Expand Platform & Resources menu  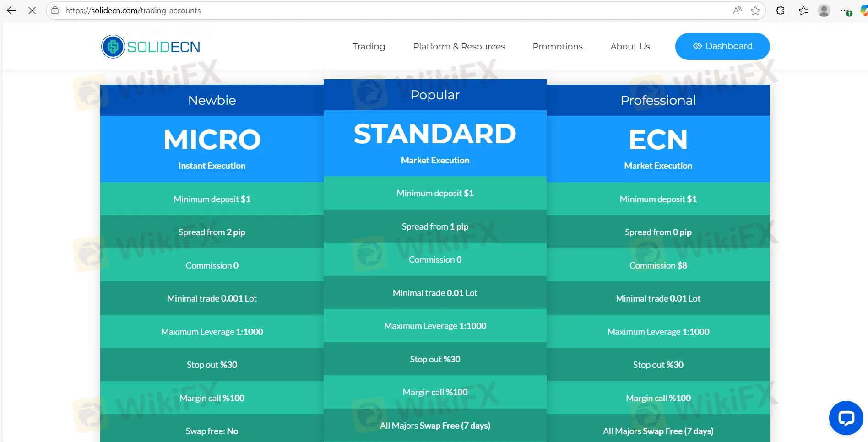point(459,47)
